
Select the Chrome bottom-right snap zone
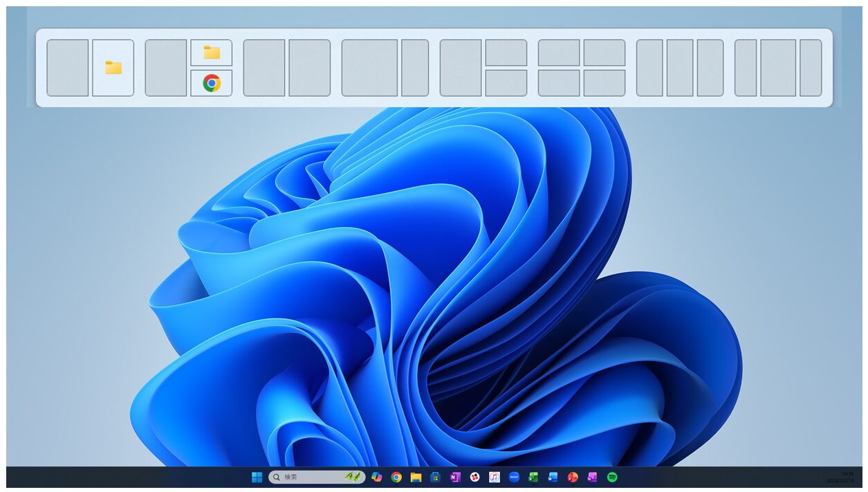212,83
